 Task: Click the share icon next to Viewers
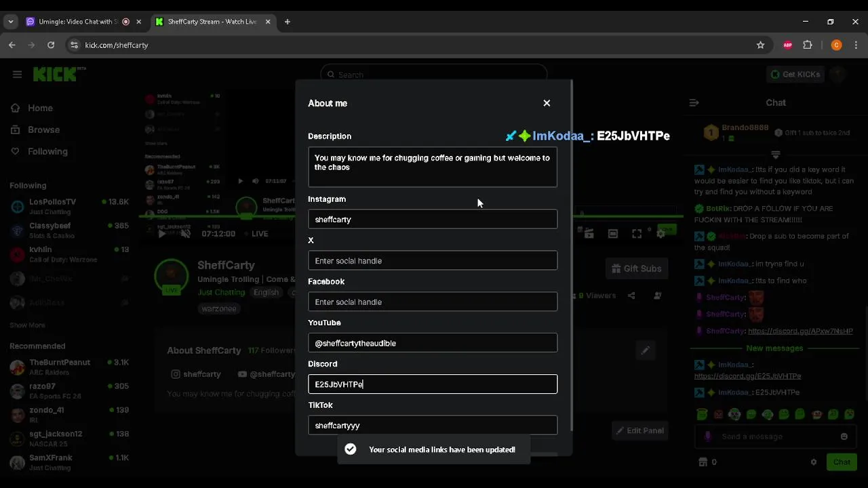click(x=631, y=296)
